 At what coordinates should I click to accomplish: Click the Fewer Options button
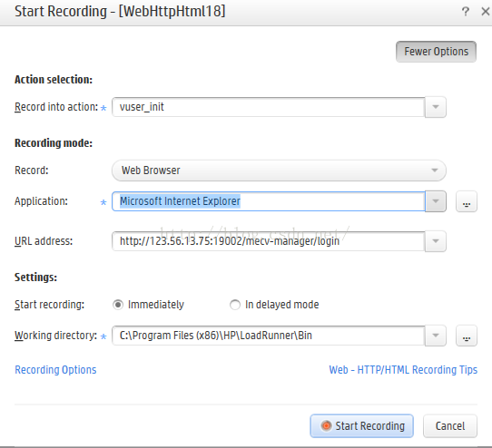436,52
